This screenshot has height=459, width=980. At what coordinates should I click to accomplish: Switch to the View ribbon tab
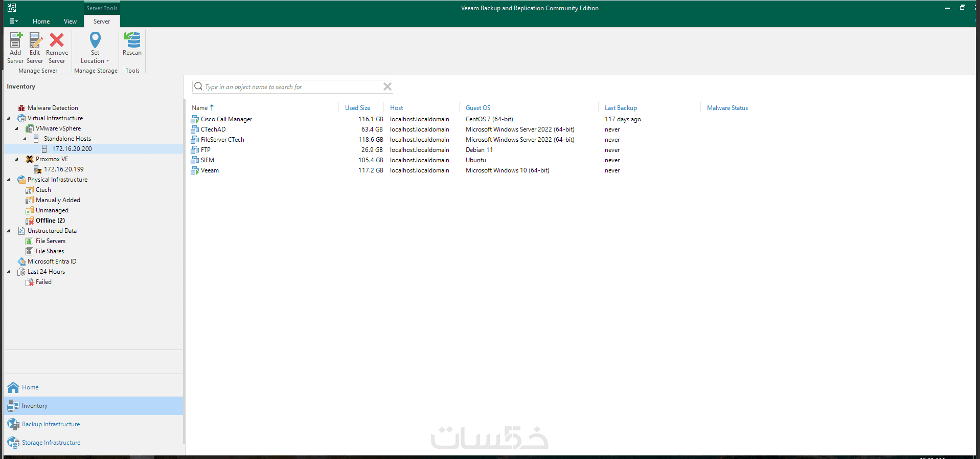(70, 21)
